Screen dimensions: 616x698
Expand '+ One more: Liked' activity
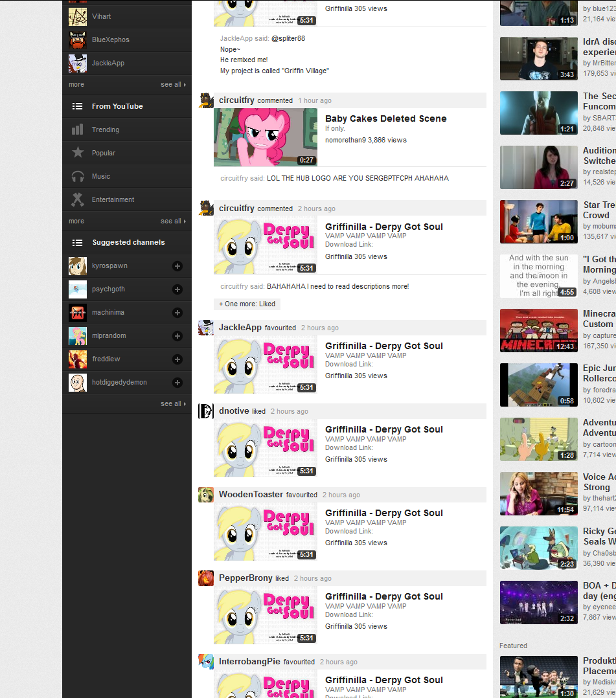pyautogui.click(x=247, y=304)
